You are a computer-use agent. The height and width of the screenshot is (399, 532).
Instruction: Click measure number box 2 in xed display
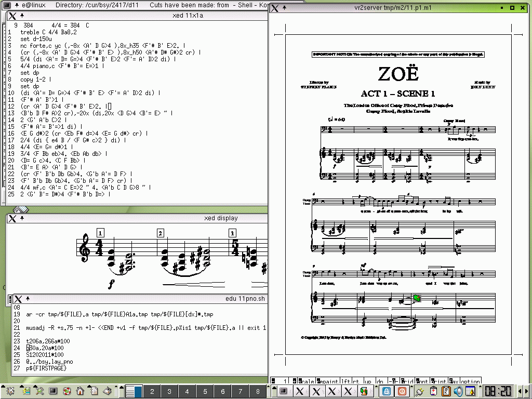pos(161,233)
